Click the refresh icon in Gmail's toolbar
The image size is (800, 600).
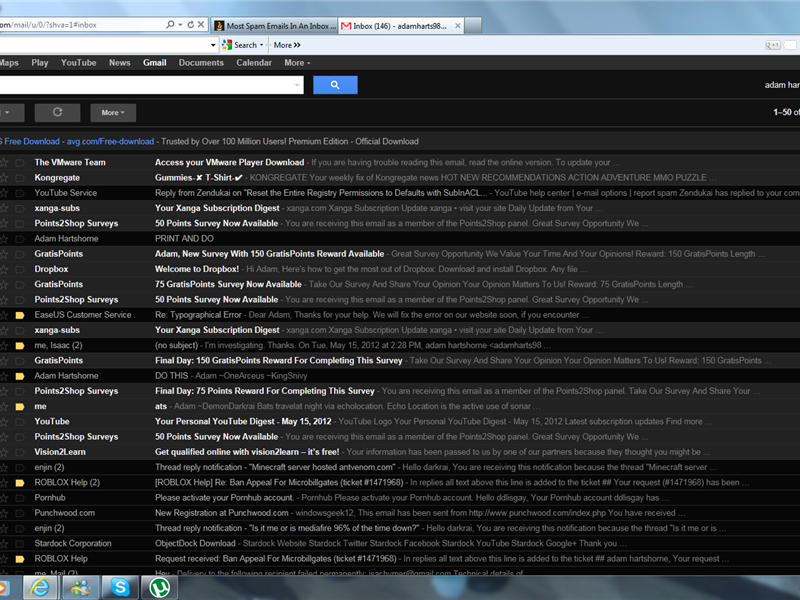(x=57, y=113)
